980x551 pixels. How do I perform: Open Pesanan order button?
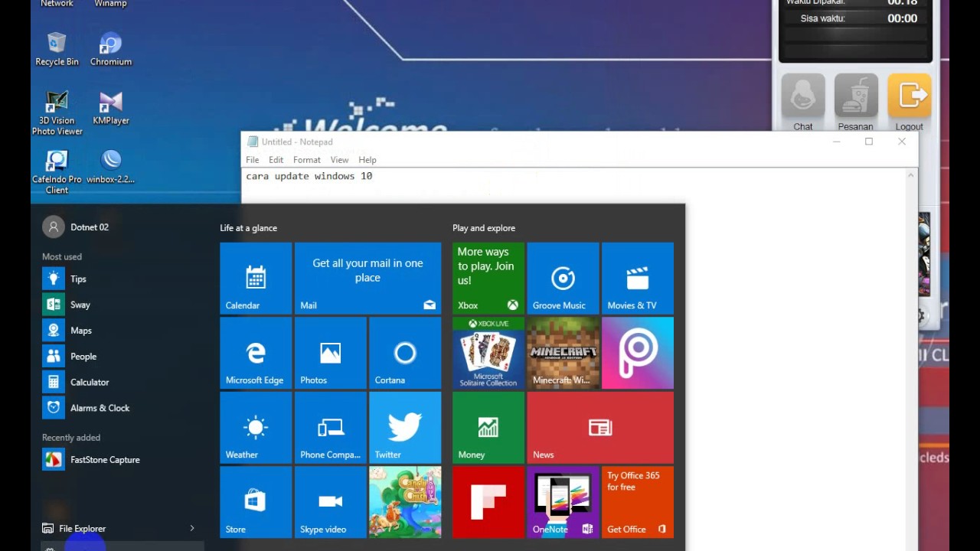coord(856,103)
